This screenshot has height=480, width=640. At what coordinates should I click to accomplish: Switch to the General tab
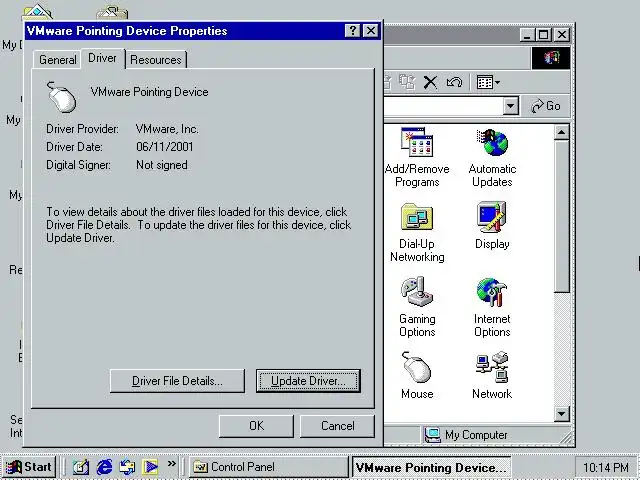tap(57, 60)
